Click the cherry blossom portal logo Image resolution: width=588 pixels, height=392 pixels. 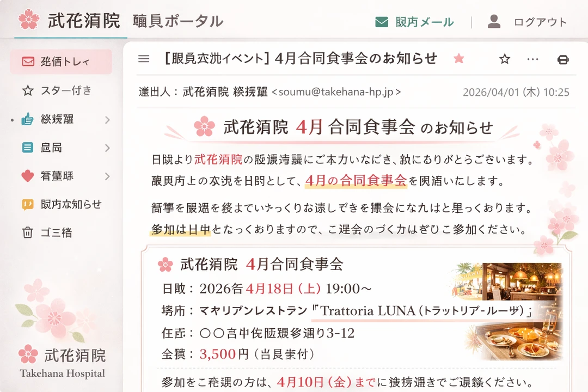coord(29,20)
